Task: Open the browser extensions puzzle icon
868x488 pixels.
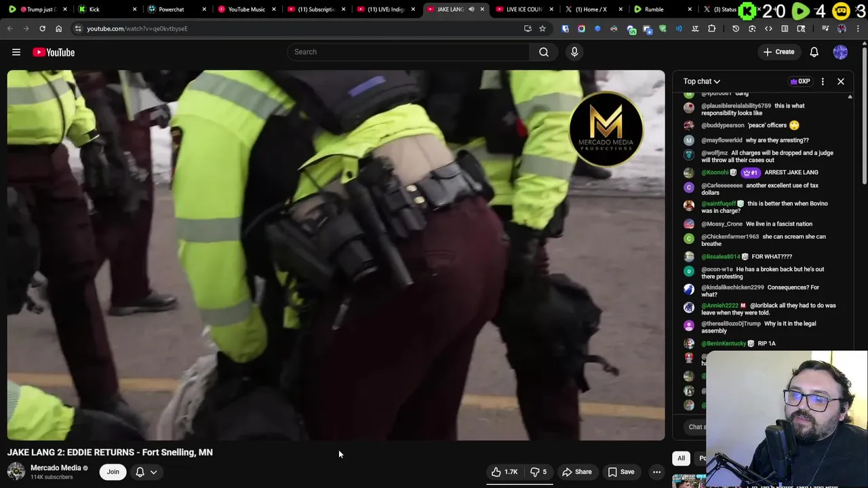Action: [x=711, y=28]
